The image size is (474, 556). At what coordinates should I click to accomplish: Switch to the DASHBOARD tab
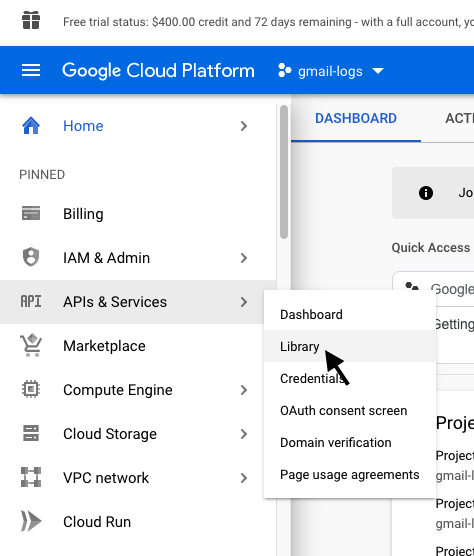tap(356, 118)
